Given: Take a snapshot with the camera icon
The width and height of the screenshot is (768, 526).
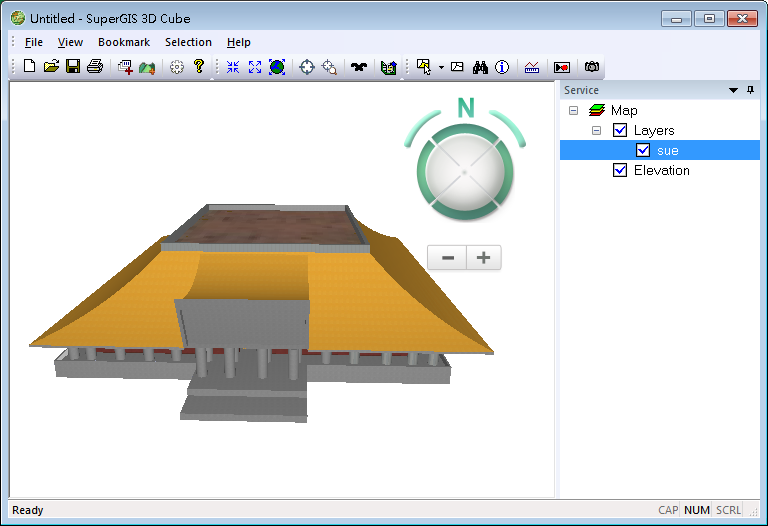Looking at the screenshot, I should click(592, 67).
